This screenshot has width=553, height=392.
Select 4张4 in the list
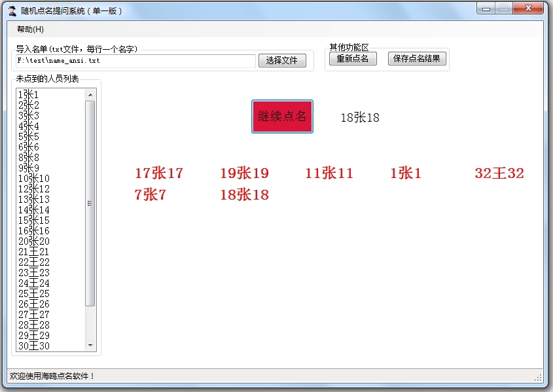point(51,126)
